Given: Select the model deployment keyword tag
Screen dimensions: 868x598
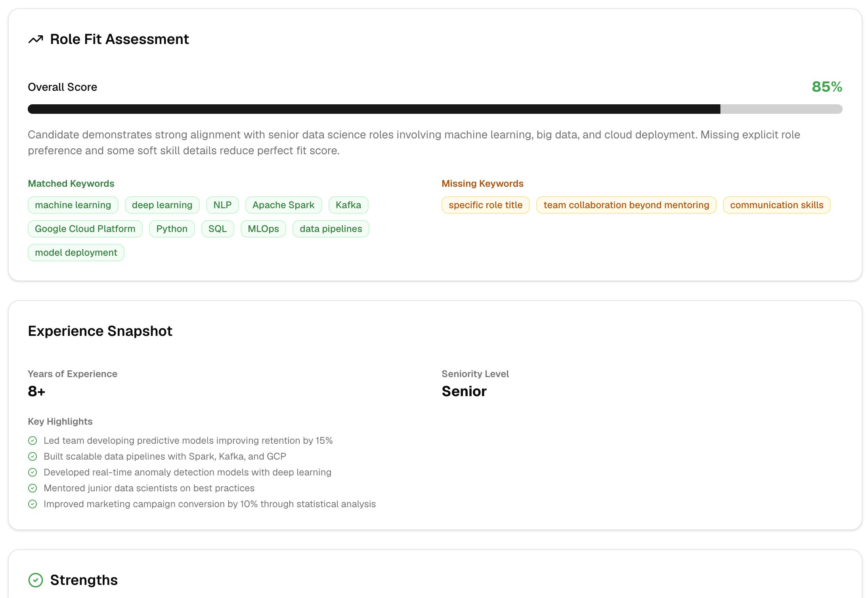Looking at the screenshot, I should [x=76, y=253].
